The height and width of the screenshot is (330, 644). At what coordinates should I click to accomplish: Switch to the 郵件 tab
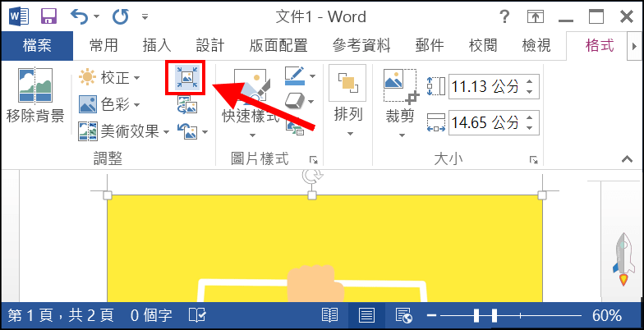430,46
